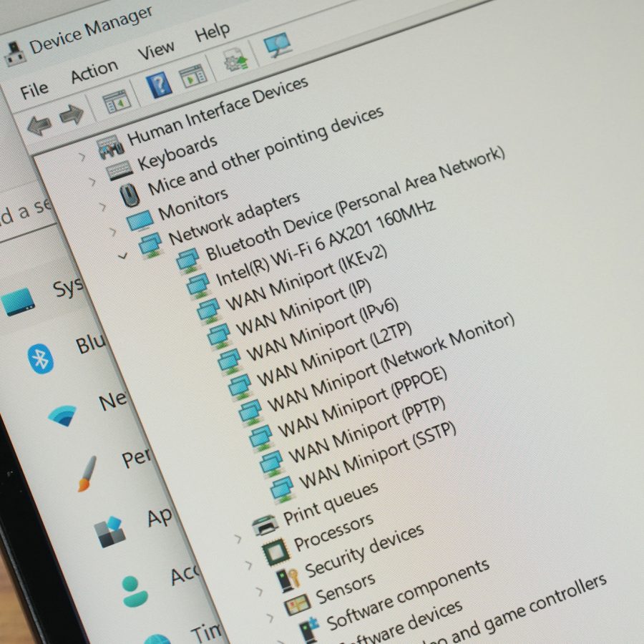This screenshot has width=644, height=644.
Task: Select the "Monitors" label
Action: coord(193,204)
